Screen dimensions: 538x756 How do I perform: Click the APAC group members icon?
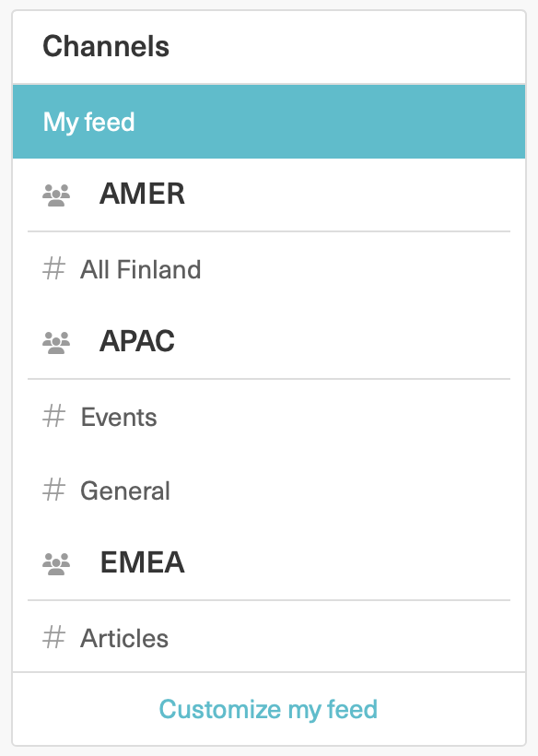coord(55,341)
